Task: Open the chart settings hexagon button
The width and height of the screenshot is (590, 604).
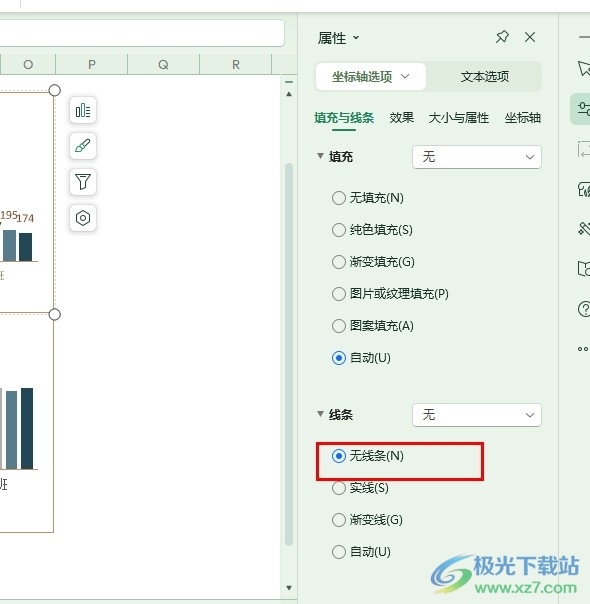Action: click(x=83, y=218)
